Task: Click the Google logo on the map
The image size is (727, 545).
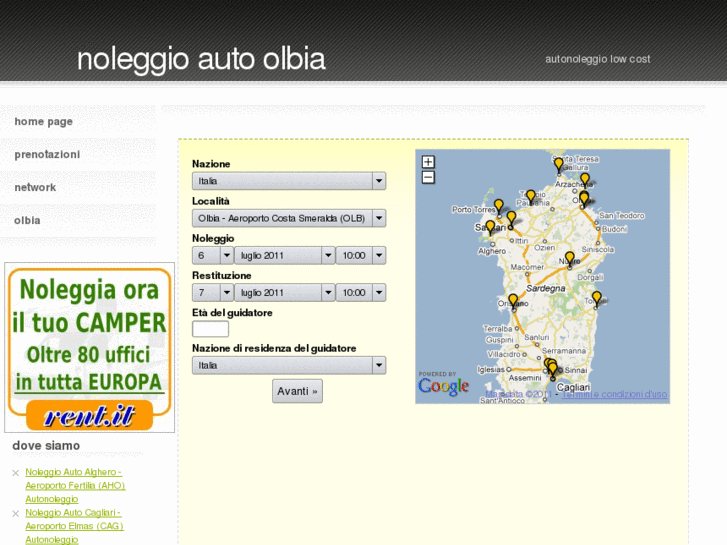Action: (x=443, y=386)
